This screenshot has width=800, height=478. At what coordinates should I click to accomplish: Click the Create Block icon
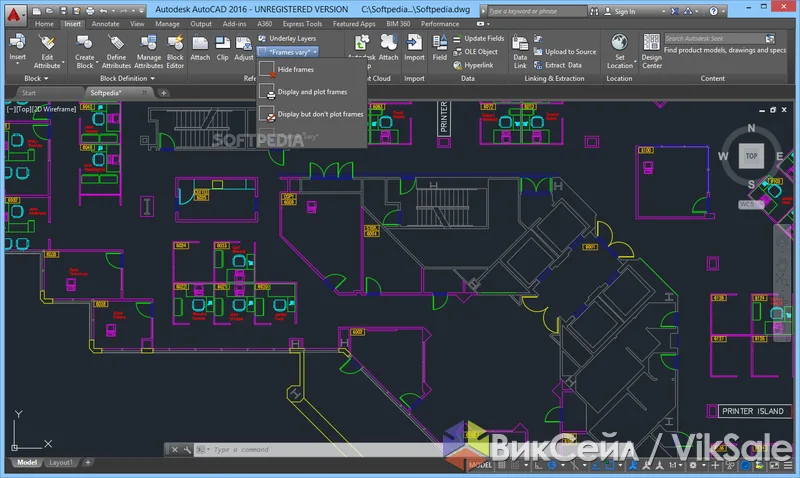pos(84,42)
